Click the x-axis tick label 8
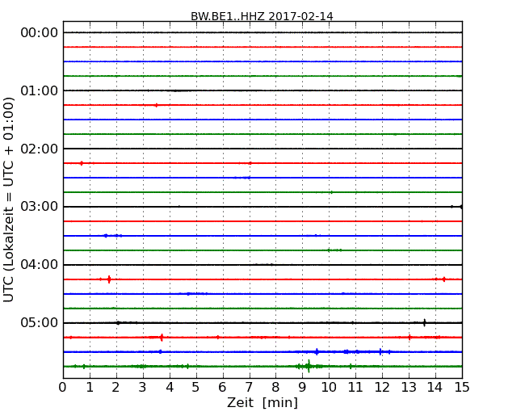This screenshot has width=525, height=420. pos(275,387)
